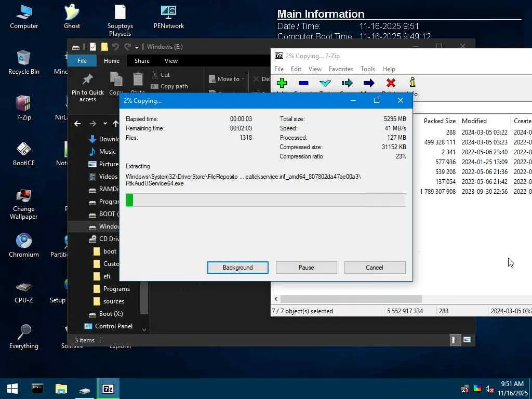Click the Windows Start button
Screen dimensions: 532x399
[x=12, y=389]
